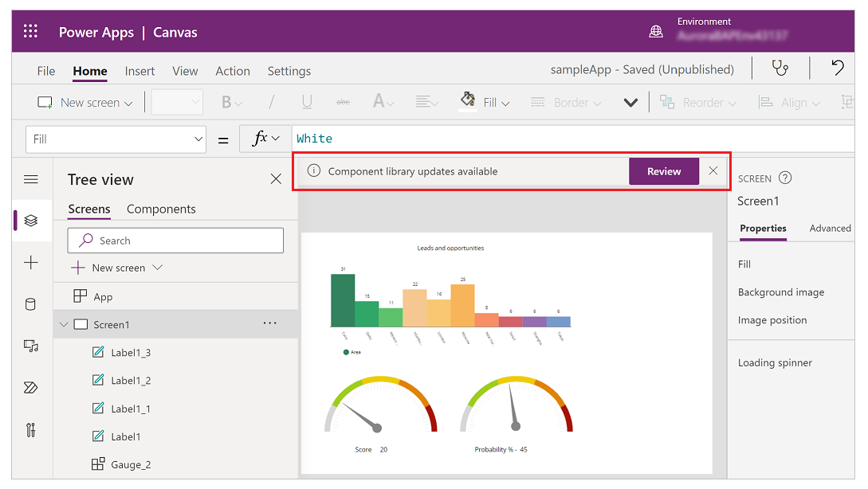Switch to the Advanced tab
Viewport: 868px width, 489px height.
[830, 229]
